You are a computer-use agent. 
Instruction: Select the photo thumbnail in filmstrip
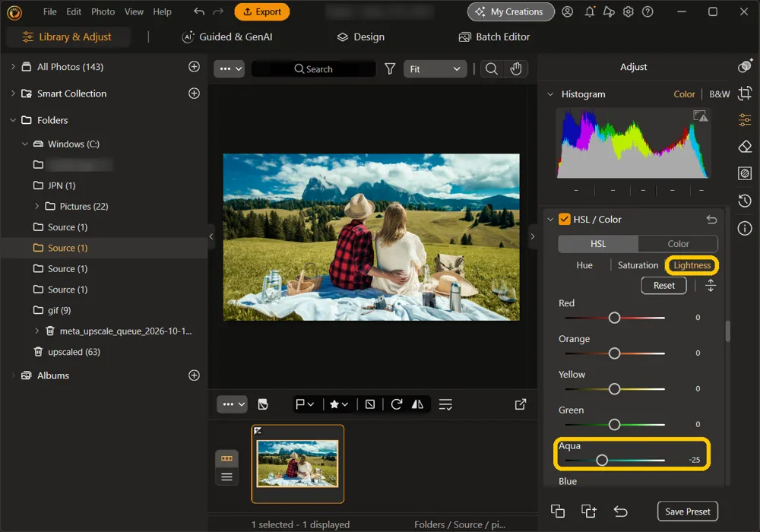[x=298, y=464]
